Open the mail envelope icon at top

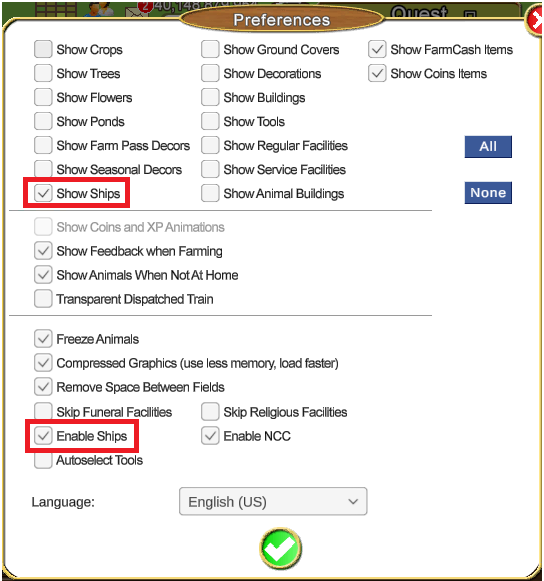[134, 12]
